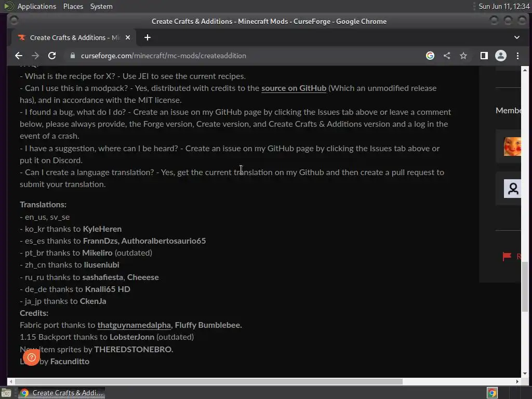
Task: Open Chrome three-dot menu
Action: tap(517, 56)
